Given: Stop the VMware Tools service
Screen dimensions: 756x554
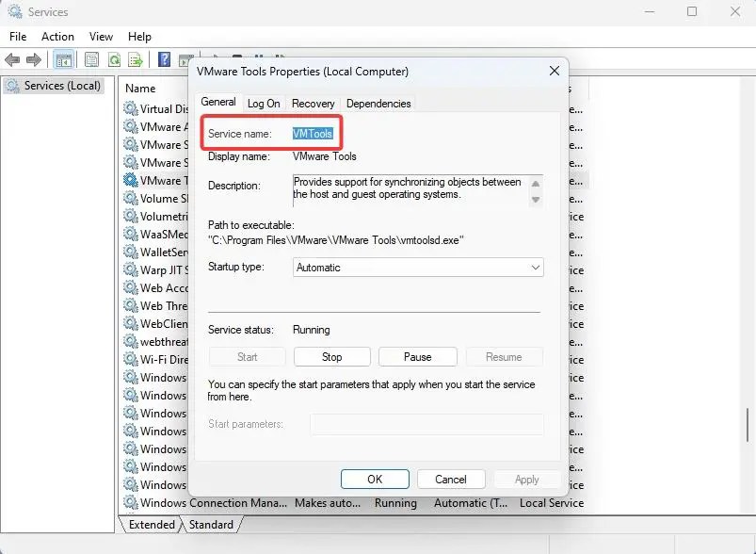Looking at the screenshot, I should pos(331,357).
